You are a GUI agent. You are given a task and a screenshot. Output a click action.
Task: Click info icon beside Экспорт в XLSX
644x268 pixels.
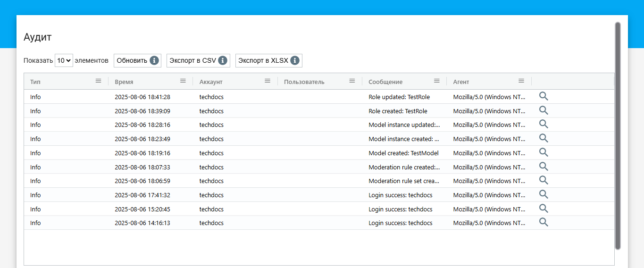[x=295, y=60]
